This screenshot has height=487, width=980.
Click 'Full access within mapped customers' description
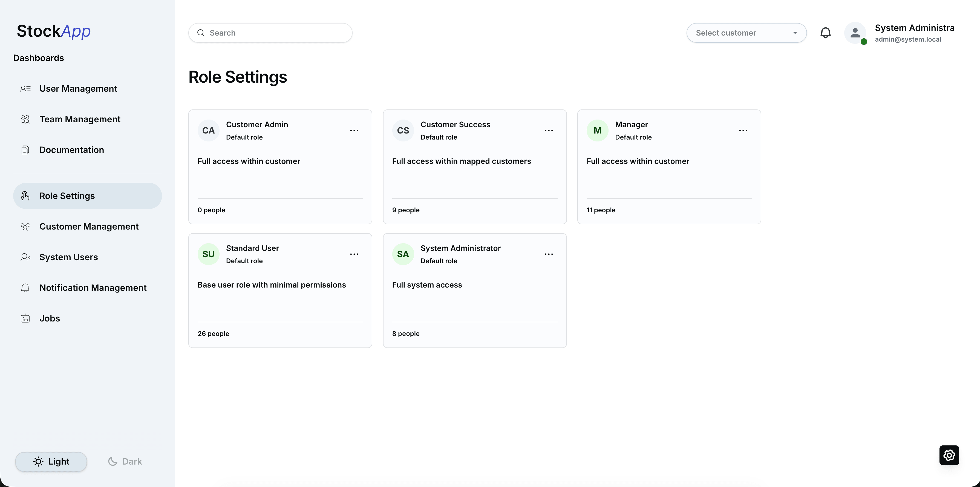[x=462, y=161]
